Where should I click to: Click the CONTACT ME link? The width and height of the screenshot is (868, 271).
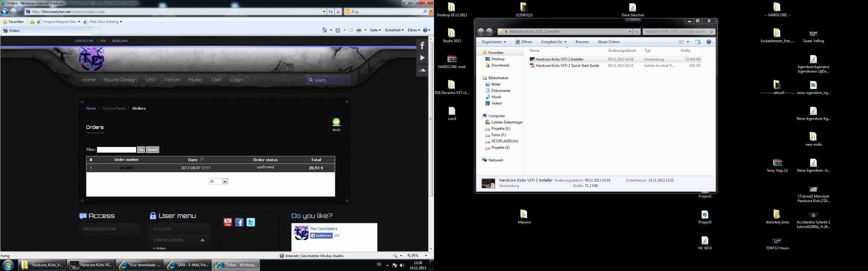[84, 41]
